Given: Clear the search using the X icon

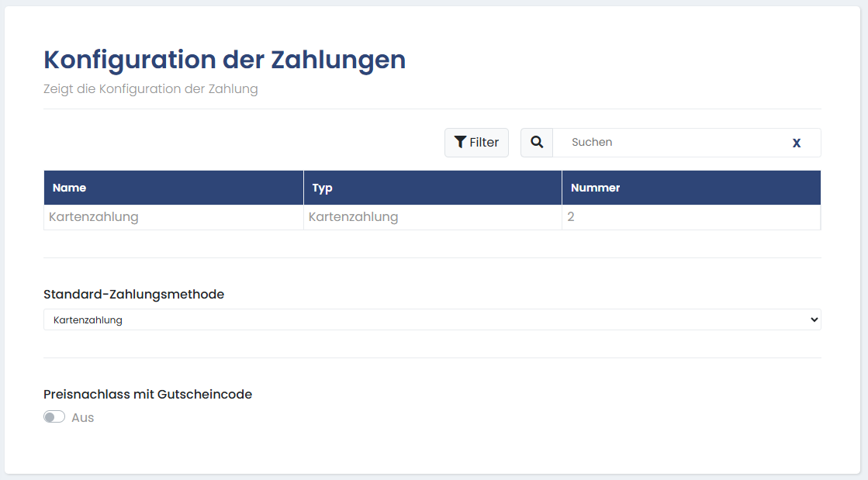Looking at the screenshot, I should [796, 143].
